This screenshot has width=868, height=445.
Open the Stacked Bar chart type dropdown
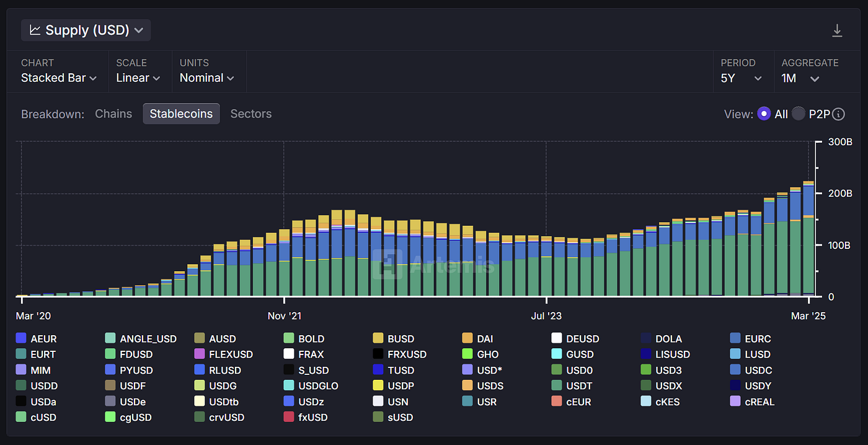click(59, 78)
